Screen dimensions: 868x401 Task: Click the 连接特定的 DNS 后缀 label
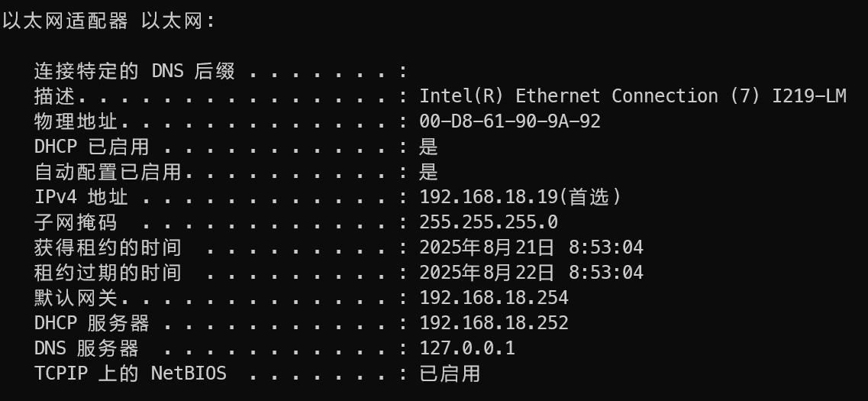click(134, 72)
